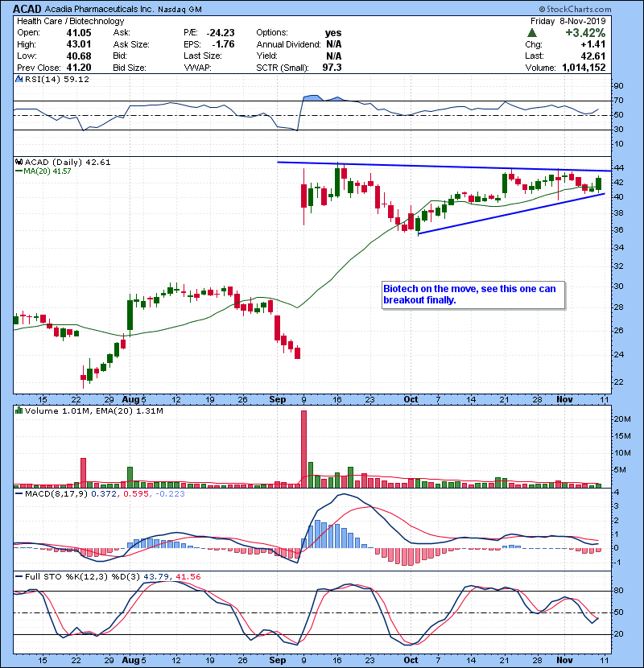Click the green up-triangle change icon

point(531,32)
